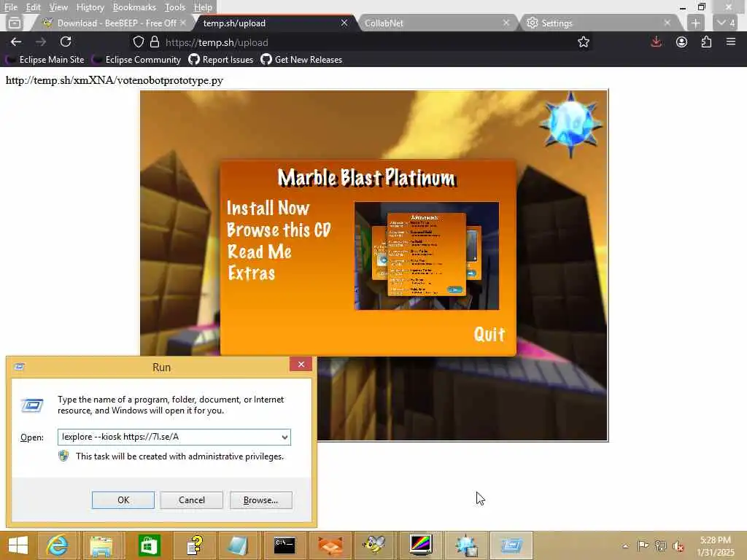Open the extensions puzzle icon
This screenshot has height=560, width=747.
point(706,42)
